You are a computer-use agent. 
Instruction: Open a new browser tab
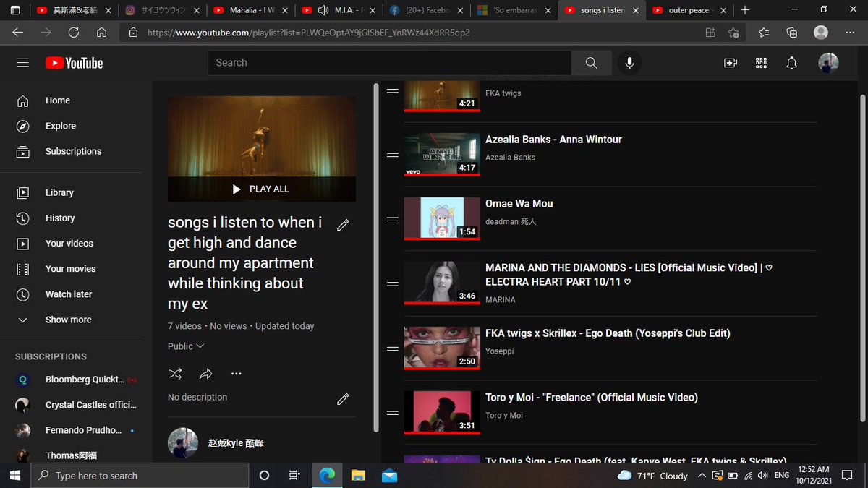(745, 10)
